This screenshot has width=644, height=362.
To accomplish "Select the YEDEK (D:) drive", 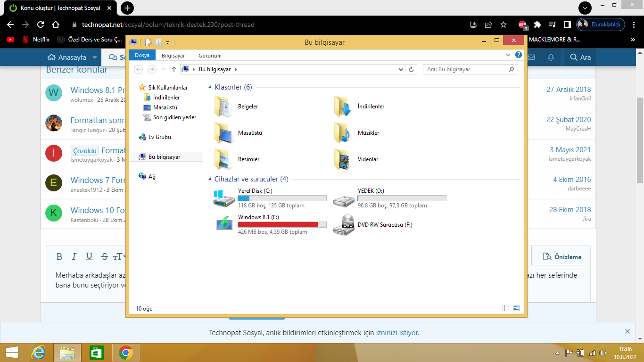I will click(389, 198).
